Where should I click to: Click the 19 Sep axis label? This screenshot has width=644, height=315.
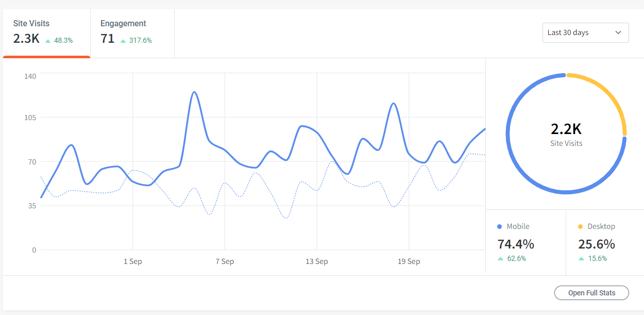[409, 262]
